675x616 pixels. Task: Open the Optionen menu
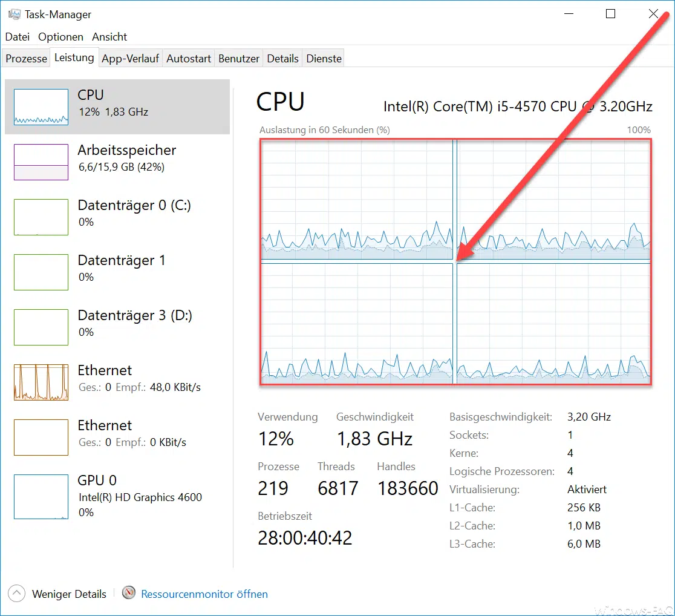(60, 36)
